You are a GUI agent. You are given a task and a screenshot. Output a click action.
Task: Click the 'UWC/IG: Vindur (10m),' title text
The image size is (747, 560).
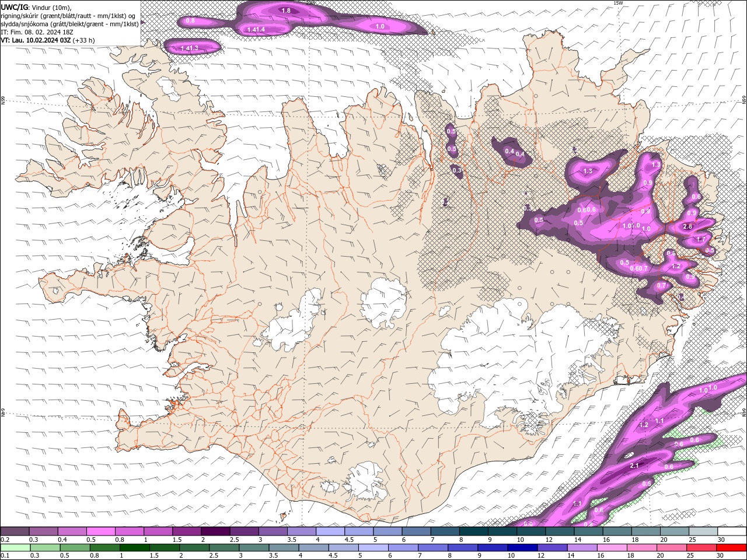36,7
